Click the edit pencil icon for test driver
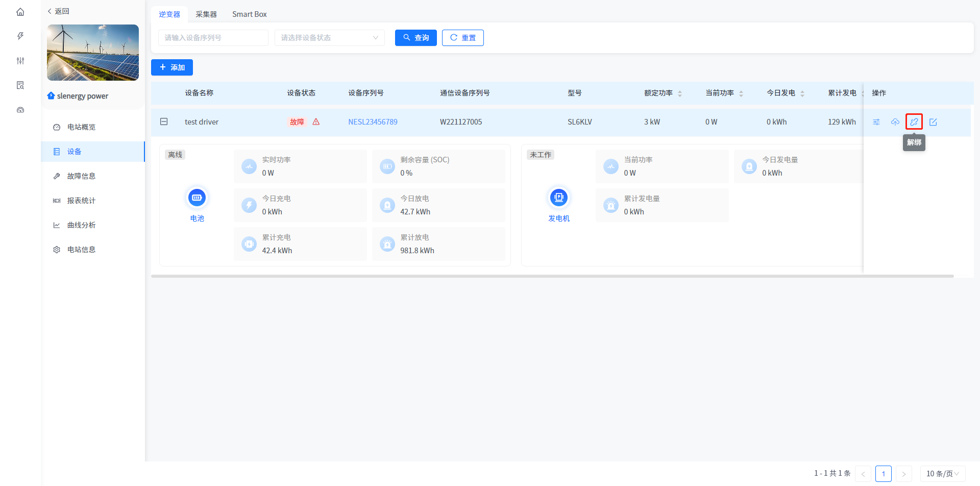The height and width of the screenshot is (486, 980). click(x=933, y=122)
